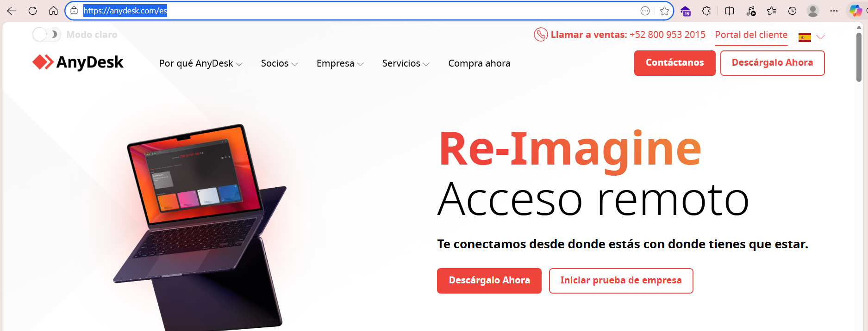The image size is (868, 331).
Task: Click the Contáctanos button
Action: click(674, 63)
